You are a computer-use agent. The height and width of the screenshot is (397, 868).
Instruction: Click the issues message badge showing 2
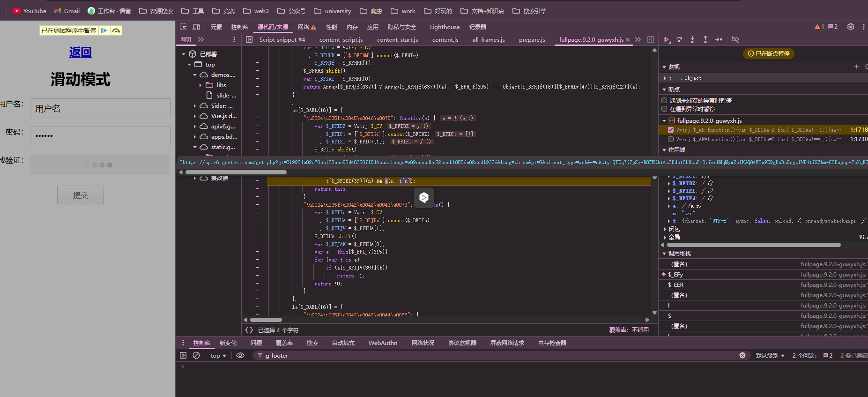[x=833, y=27]
